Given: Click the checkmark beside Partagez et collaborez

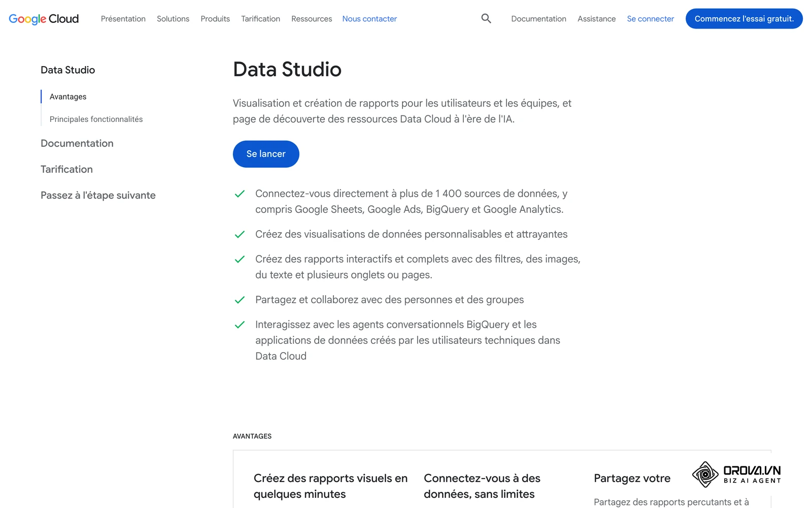Looking at the screenshot, I should pyautogui.click(x=240, y=300).
